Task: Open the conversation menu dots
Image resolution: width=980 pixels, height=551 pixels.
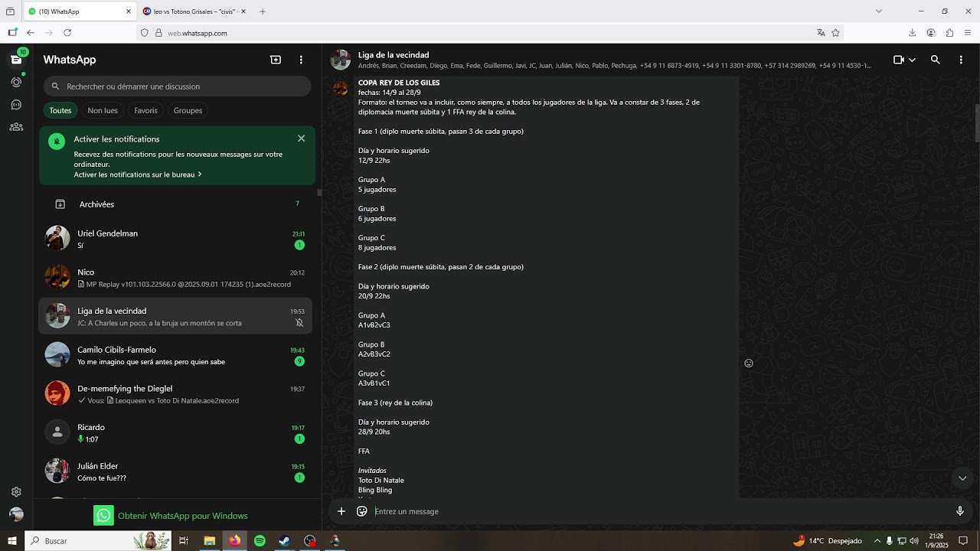Action: [961, 60]
